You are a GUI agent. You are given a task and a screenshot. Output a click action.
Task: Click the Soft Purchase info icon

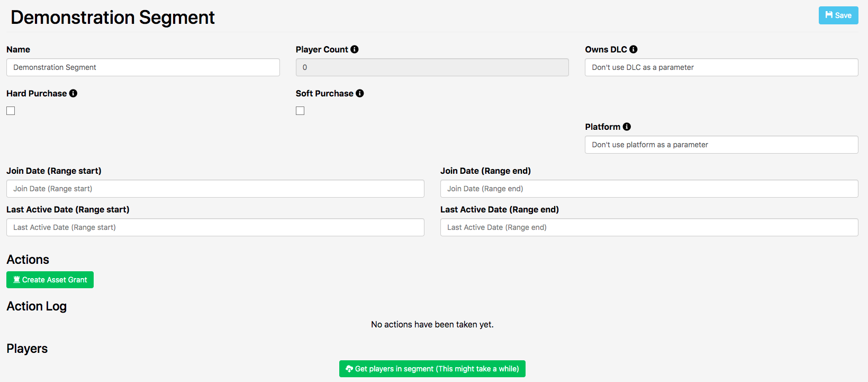click(360, 93)
